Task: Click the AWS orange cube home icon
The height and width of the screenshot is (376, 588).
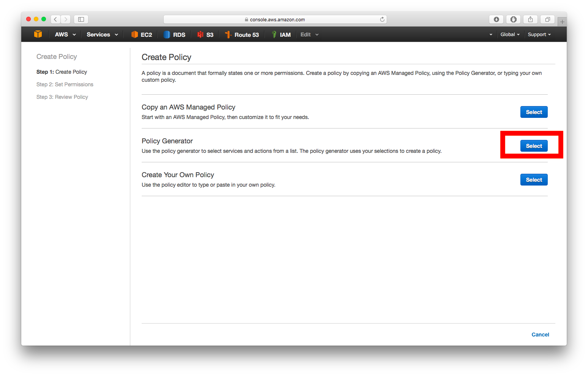Action: click(38, 34)
